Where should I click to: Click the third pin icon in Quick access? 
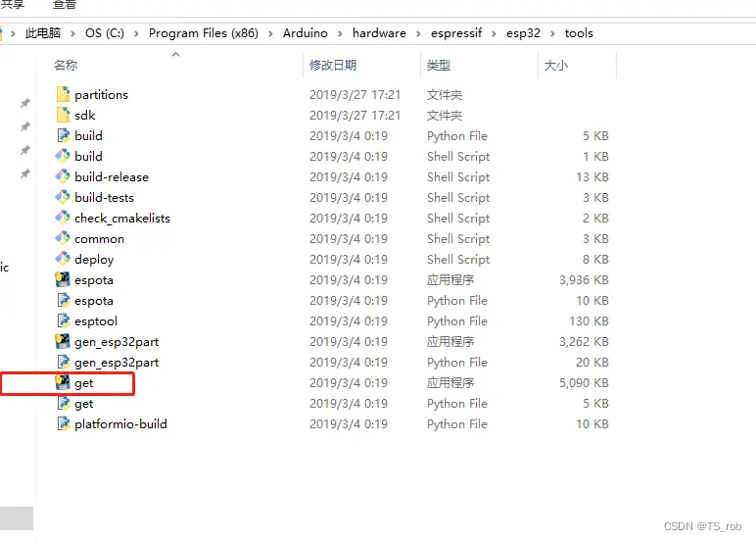click(x=25, y=151)
